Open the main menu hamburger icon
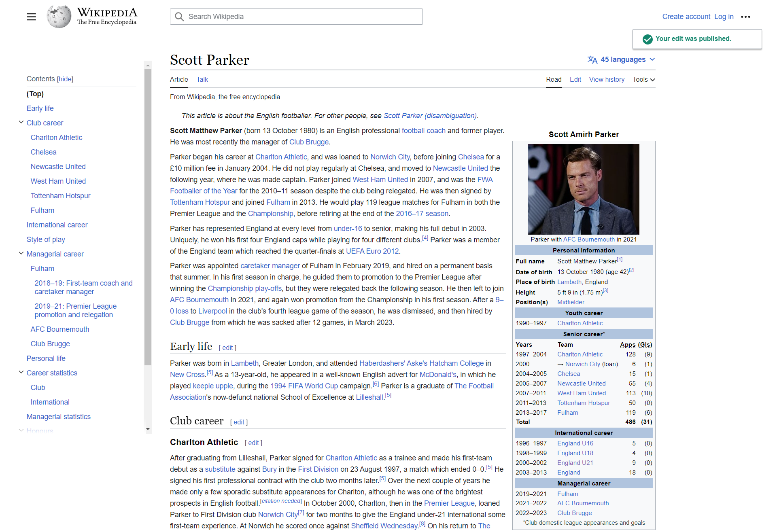The height and width of the screenshot is (532, 777). 31,17
